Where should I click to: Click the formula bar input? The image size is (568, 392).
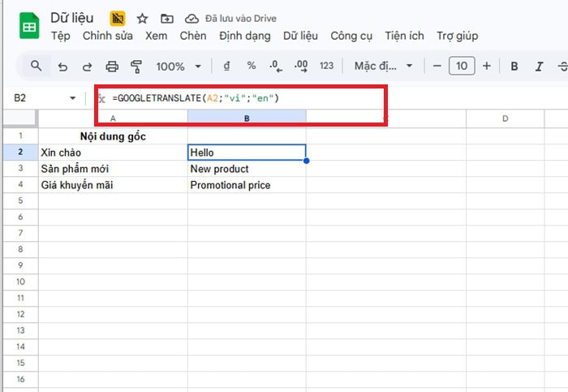pos(243,98)
